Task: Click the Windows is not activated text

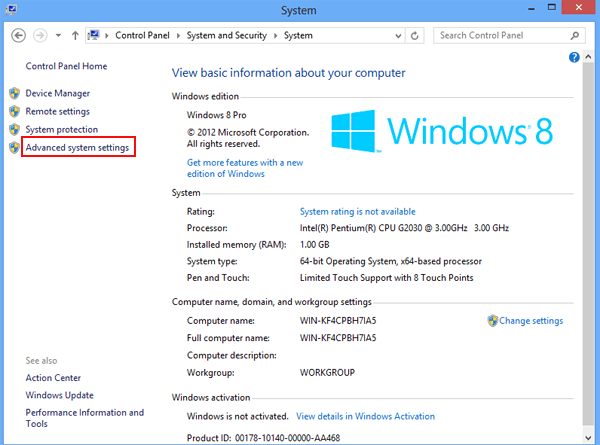Action: [238, 416]
